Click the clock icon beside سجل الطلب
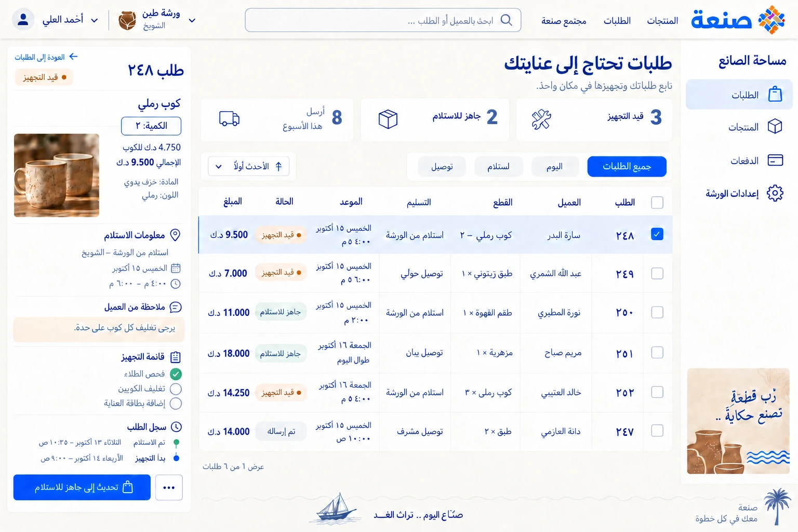Screen dimensions: 798x532 [177, 427]
